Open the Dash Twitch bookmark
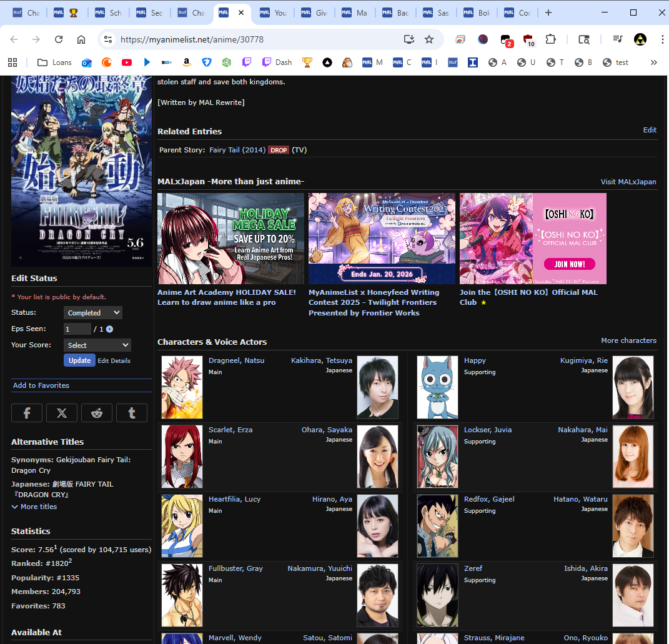 277,62
